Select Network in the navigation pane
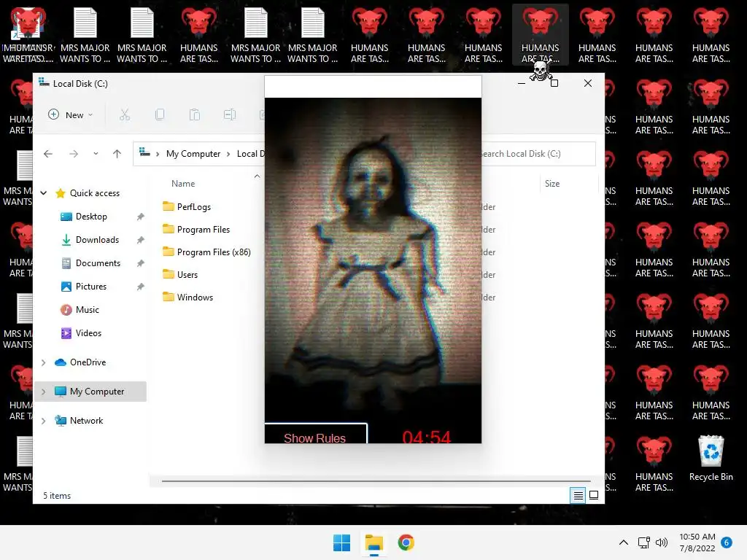 pos(86,421)
